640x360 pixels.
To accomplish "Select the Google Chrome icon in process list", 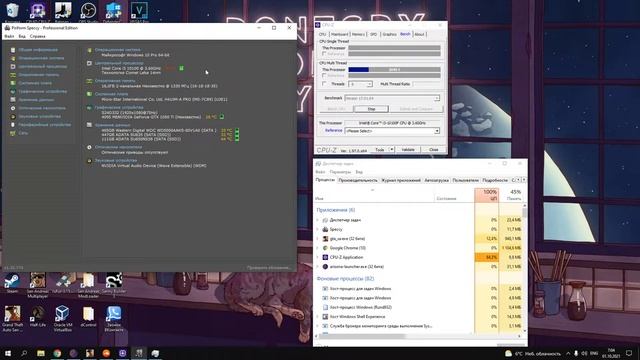I will pos(325,248).
